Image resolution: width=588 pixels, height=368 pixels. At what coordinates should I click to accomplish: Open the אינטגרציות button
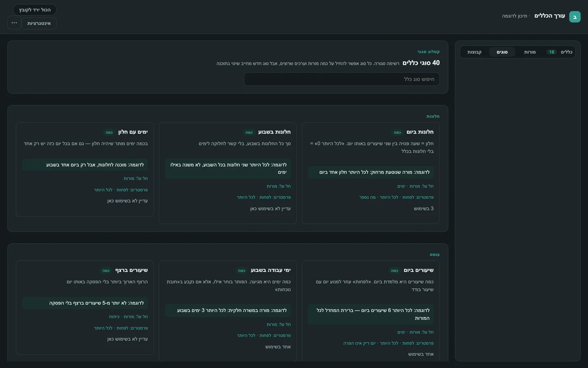tap(39, 23)
